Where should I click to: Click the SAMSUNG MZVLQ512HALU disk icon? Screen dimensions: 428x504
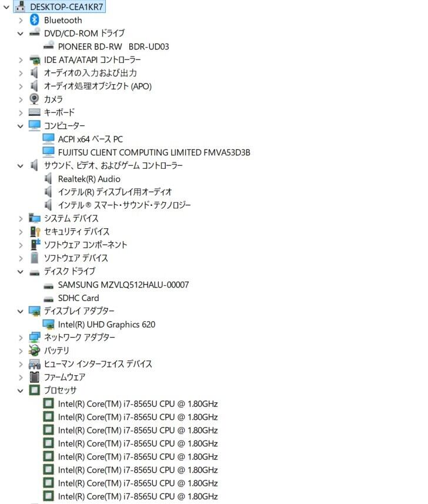click(49, 285)
